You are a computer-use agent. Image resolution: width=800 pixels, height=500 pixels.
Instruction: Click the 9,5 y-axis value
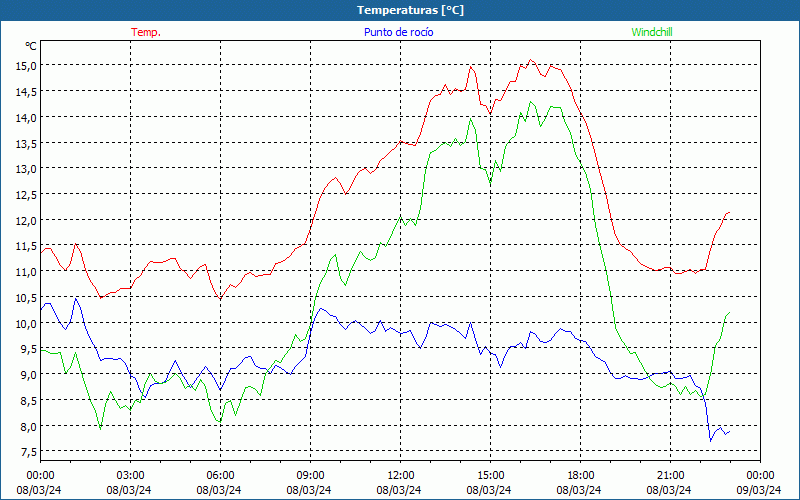[28, 349]
